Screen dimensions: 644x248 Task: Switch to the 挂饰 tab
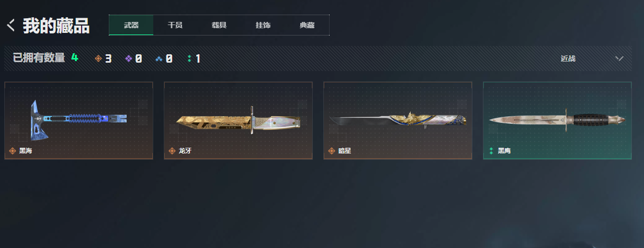pyautogui.click(x=263, y=25)
